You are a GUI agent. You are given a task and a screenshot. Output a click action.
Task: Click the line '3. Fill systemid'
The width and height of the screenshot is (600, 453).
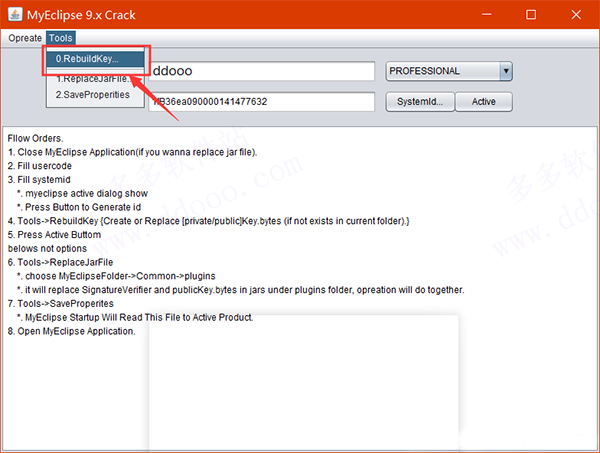[x=39, y=180]
